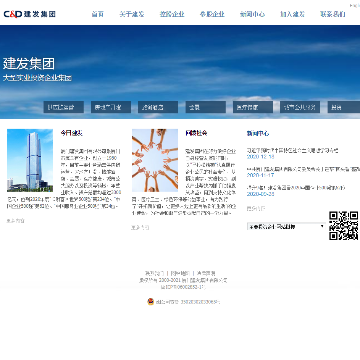The width and height of the screenshot is (360, 360).
Task: Open the 新闻中心 menu item in top navigation
Action: point(252,14)
